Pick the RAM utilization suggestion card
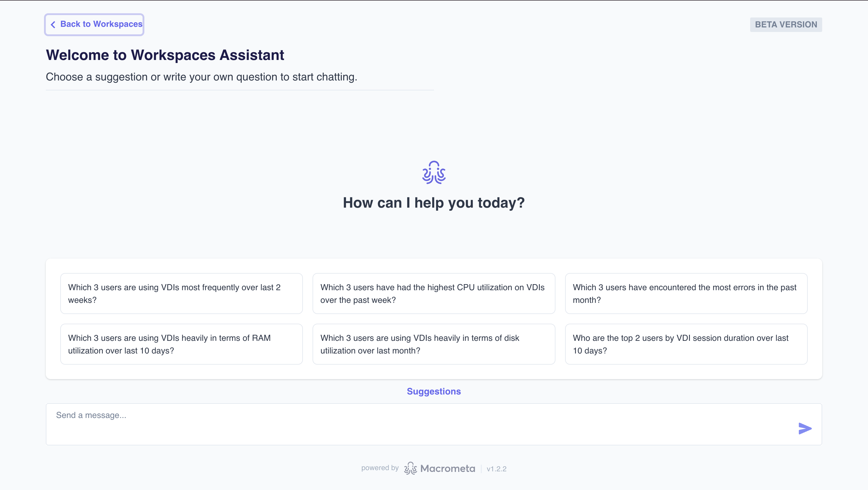Image resolution: width=868 pixels, height=490 pixels. (181, 344)
